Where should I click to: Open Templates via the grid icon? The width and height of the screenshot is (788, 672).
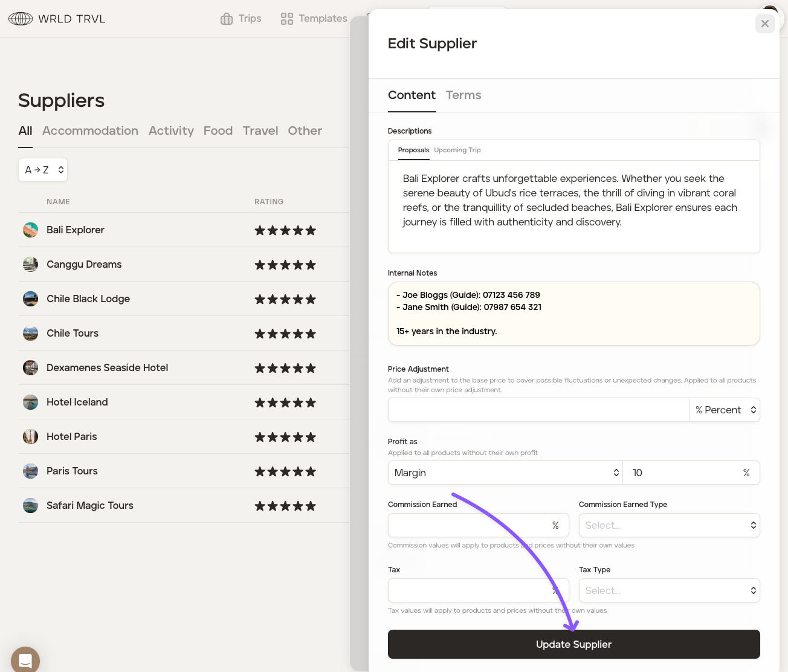tap(286, 19)
